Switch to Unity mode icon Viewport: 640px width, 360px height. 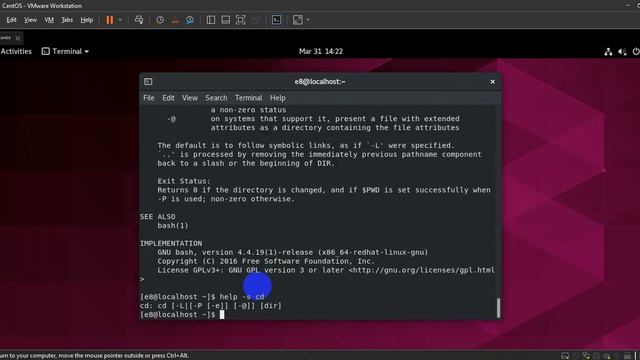point(255,20)
